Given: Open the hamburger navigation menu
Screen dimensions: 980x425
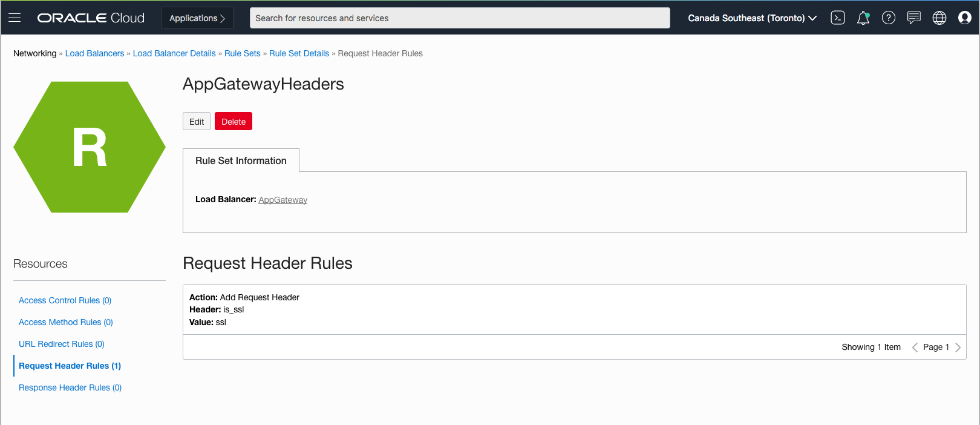Looking at the screenshot, I should (15, 18).
